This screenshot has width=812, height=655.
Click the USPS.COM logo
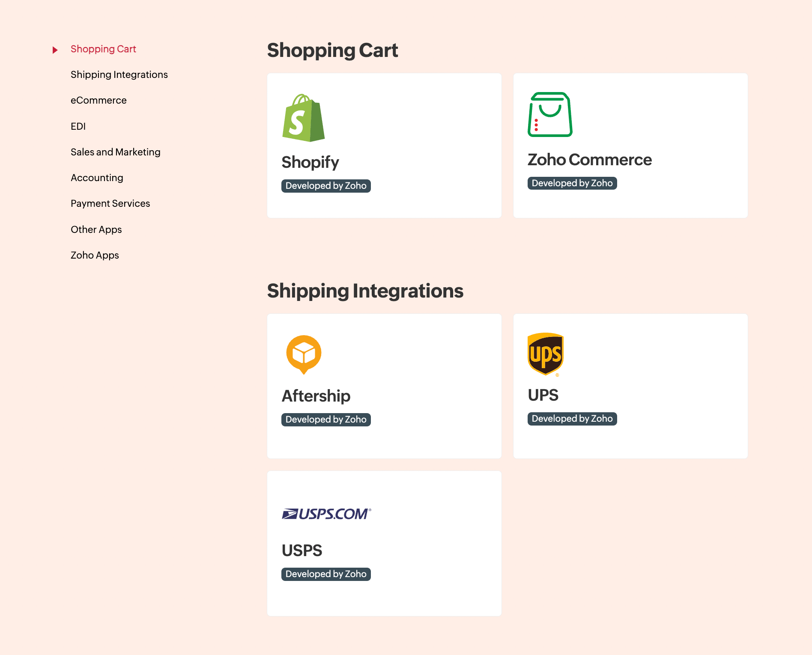(x=326, y=514)
